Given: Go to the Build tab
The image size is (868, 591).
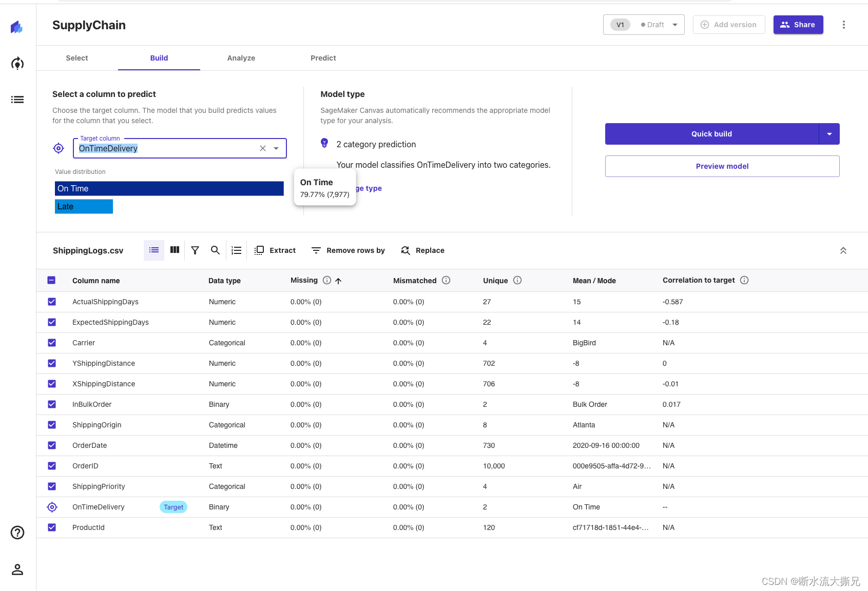Looking at the screenshot, I should tap(159, 58).
